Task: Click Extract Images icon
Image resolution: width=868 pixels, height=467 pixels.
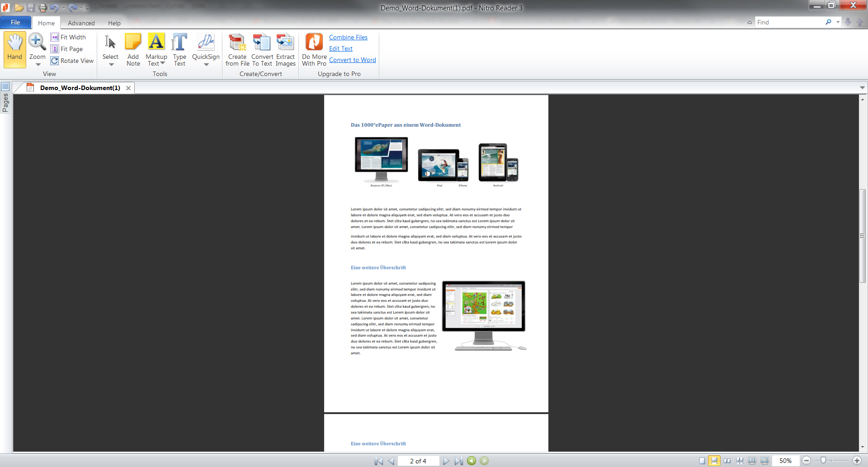Action: click(x=285, y=43)
